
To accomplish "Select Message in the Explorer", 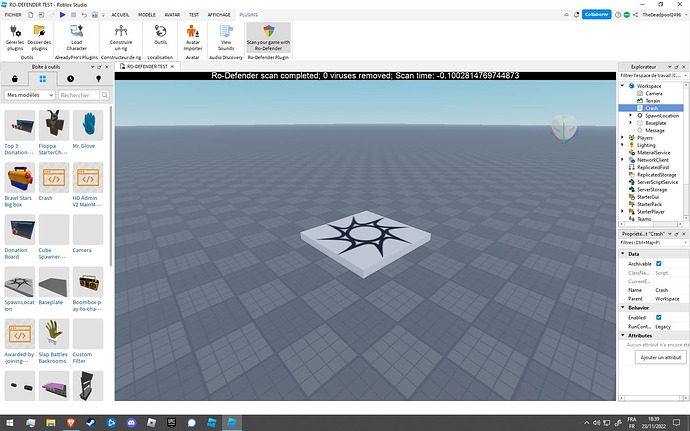I will (655, 130).
